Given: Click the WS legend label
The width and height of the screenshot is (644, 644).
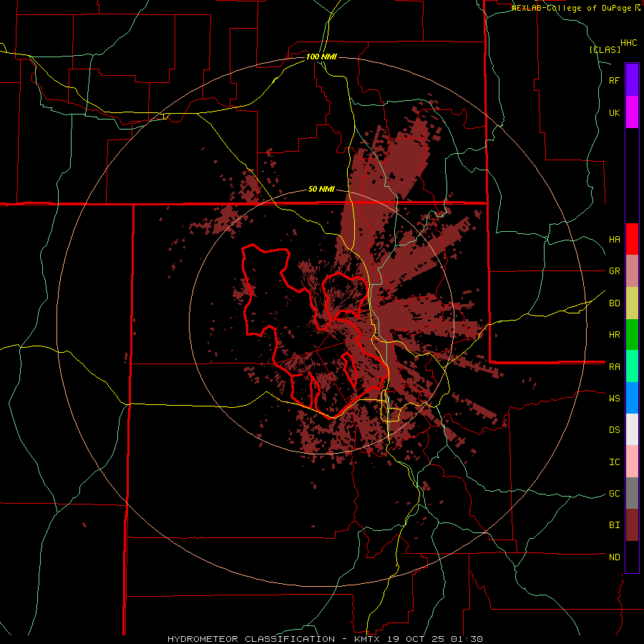Looking at the screenshot, I should click(615, 398).
